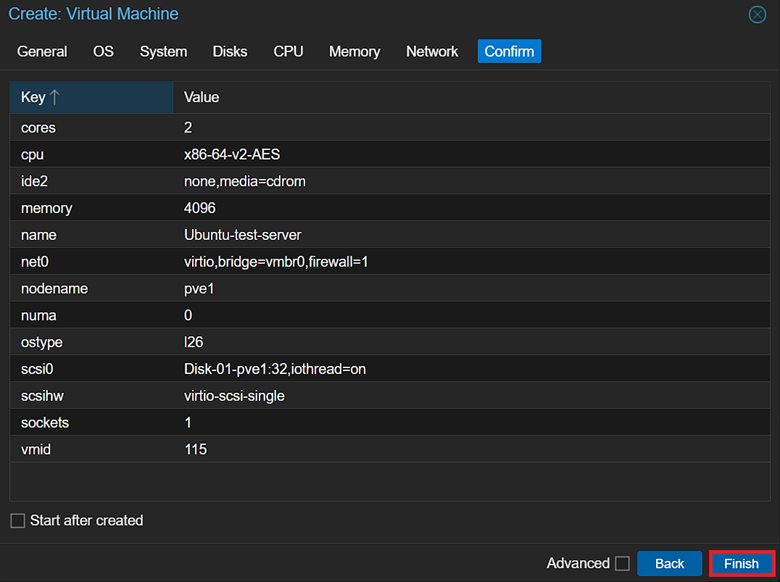The image size is (780, 582).
Task: Go to the Network tab
Action: pyautogui.click(x=432, y=51)
